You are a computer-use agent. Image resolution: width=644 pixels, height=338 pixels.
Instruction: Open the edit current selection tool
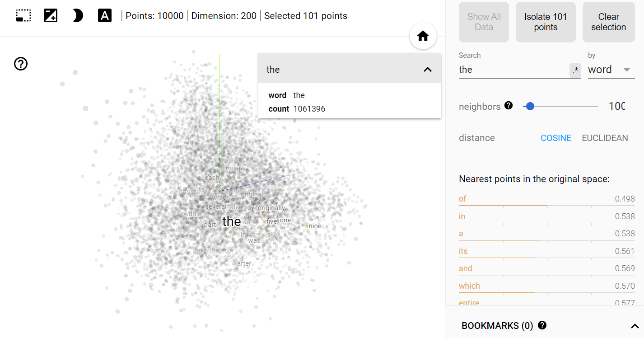coord(51,16)
